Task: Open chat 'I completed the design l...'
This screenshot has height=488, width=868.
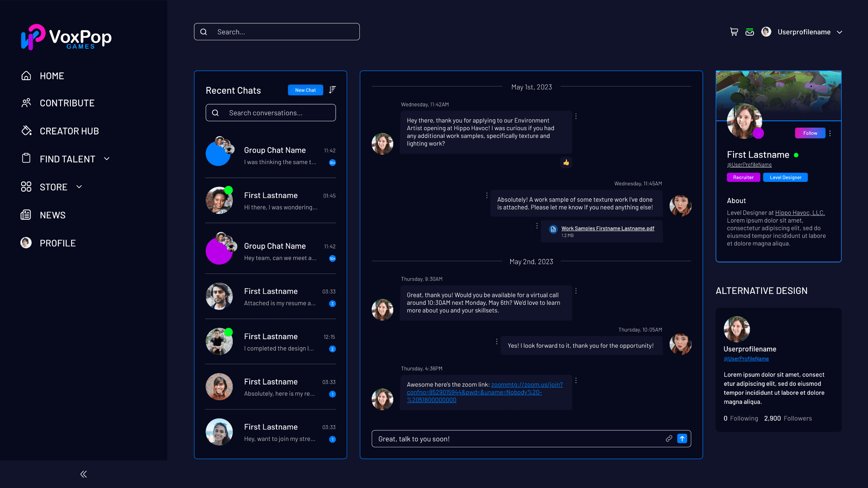Action: coord(270,342)
